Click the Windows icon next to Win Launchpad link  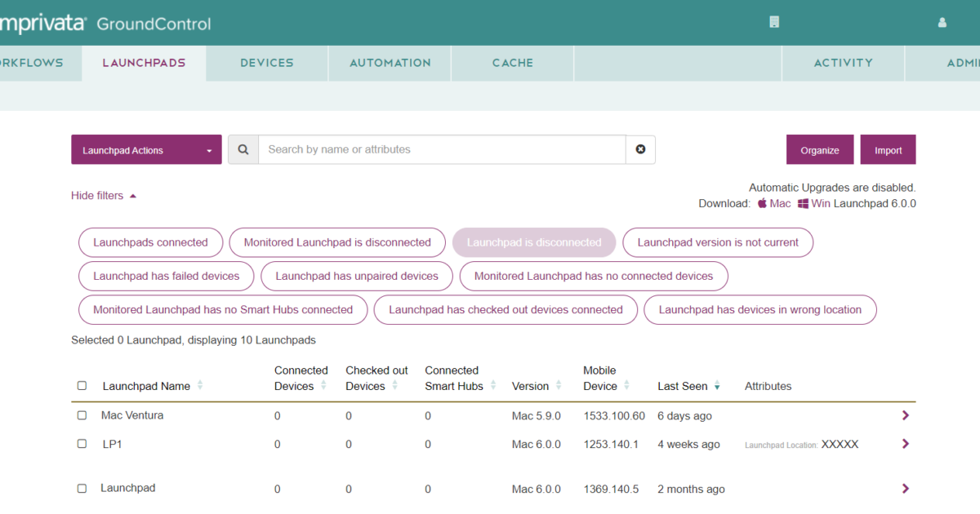point(804,203)
